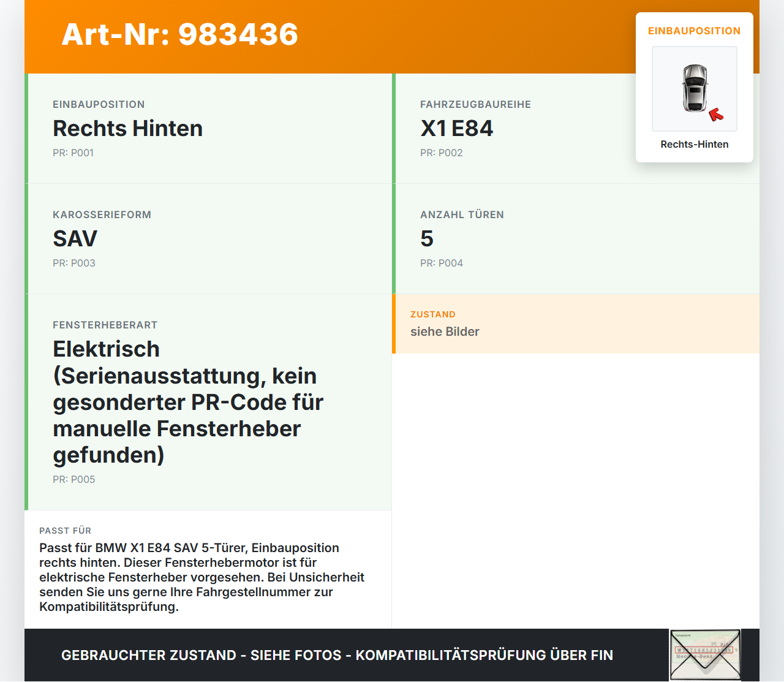This screenshot has width=784, height=682.
Task: Select the 'X1 E84' vehicle series value
Action: pyautogui.click(x=456, y=129)
